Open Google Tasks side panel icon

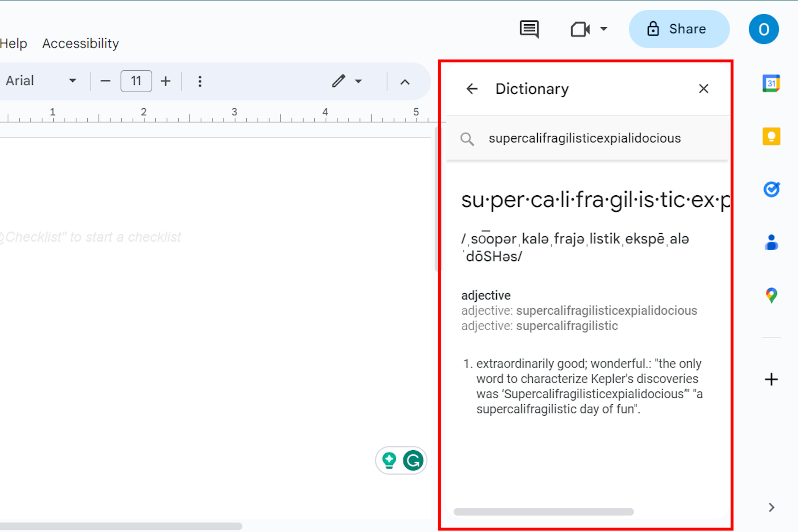(771, 189)
